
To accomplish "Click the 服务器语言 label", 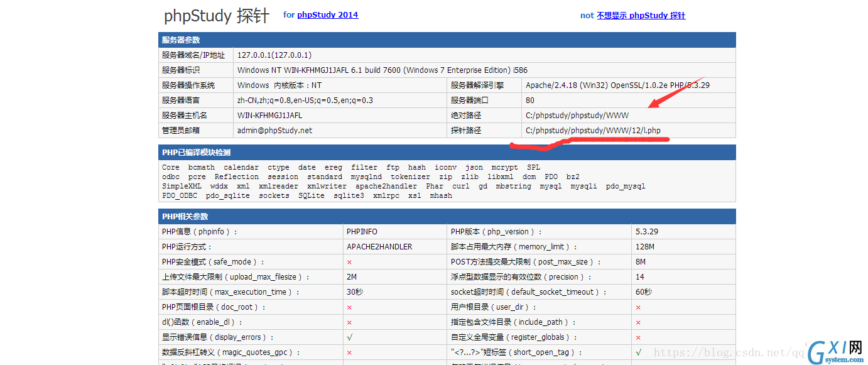I will point(181,101).
